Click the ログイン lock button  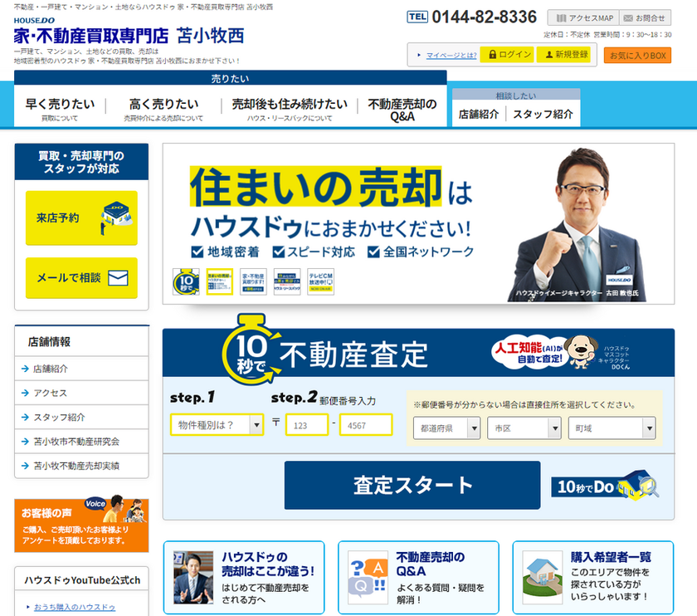pos(509,55)
